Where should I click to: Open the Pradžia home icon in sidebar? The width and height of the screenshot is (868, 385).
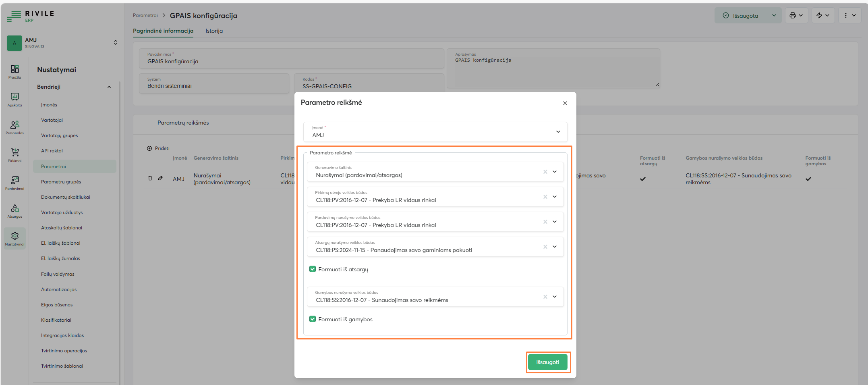15,71
